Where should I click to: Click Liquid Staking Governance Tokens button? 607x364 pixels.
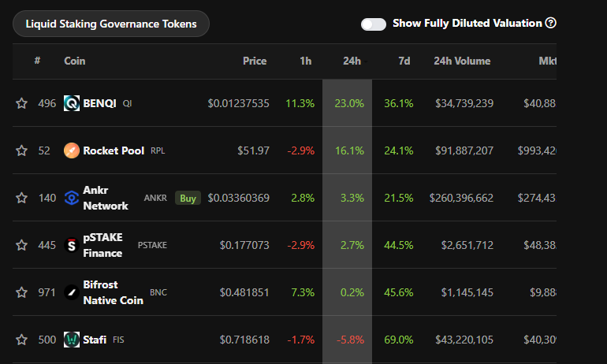[x=111, y=24]
